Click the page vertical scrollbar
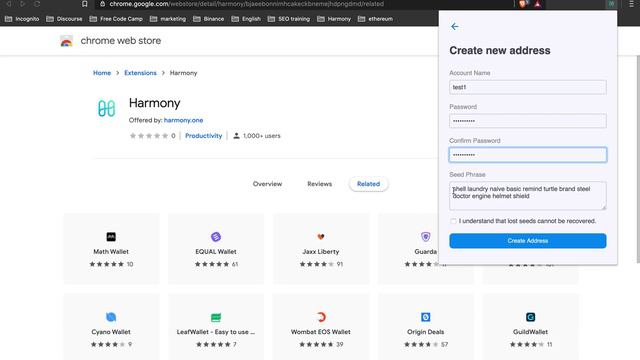This screenshot has width=640, height=360. pos(638,159)
